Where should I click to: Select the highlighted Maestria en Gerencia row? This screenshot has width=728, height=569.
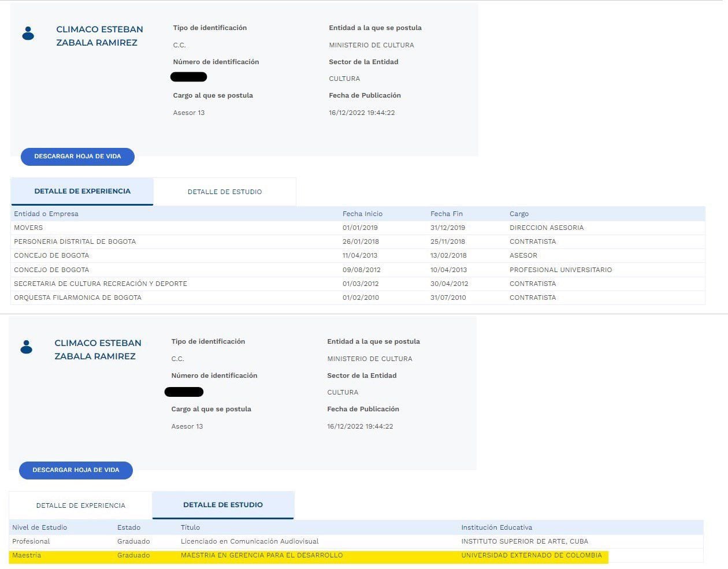coord(262,556)
